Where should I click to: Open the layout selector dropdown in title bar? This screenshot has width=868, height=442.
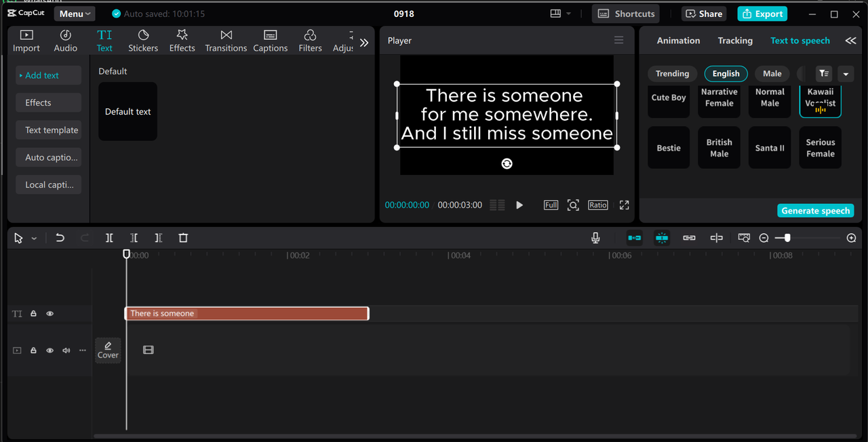point(561,14)
